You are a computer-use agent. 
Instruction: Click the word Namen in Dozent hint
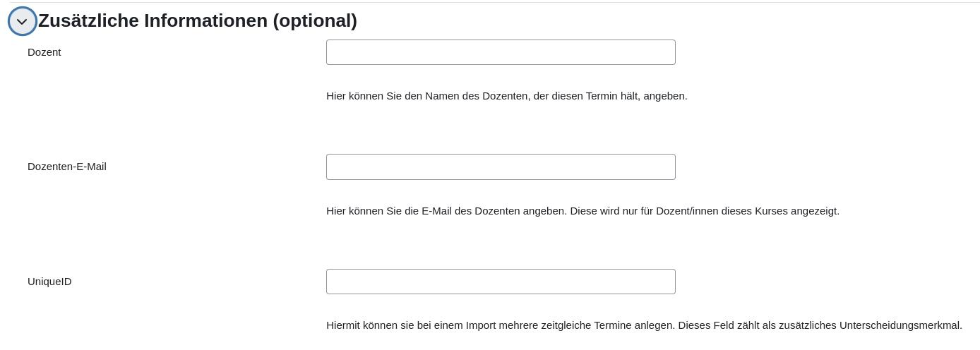[x=442, y=96]
